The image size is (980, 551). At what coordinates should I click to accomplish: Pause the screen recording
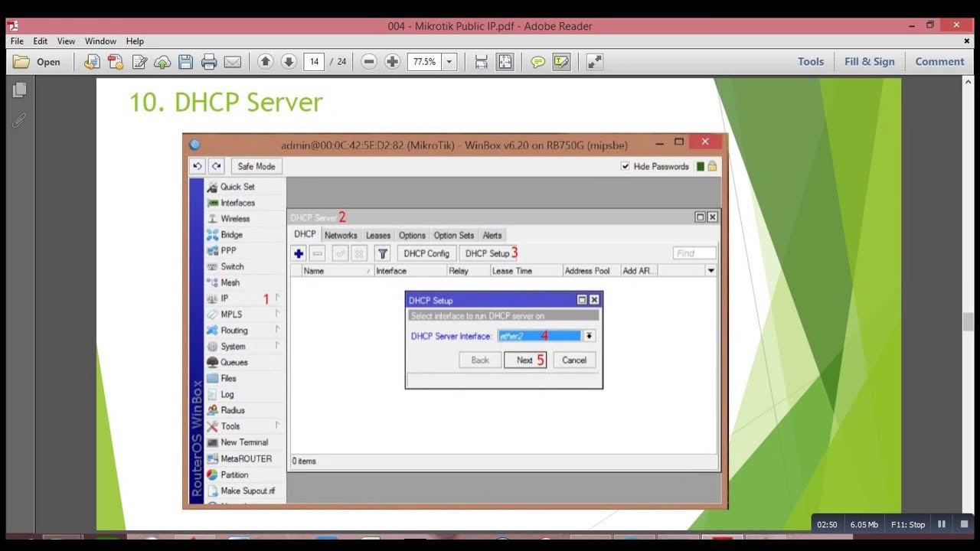click(942, 524)
